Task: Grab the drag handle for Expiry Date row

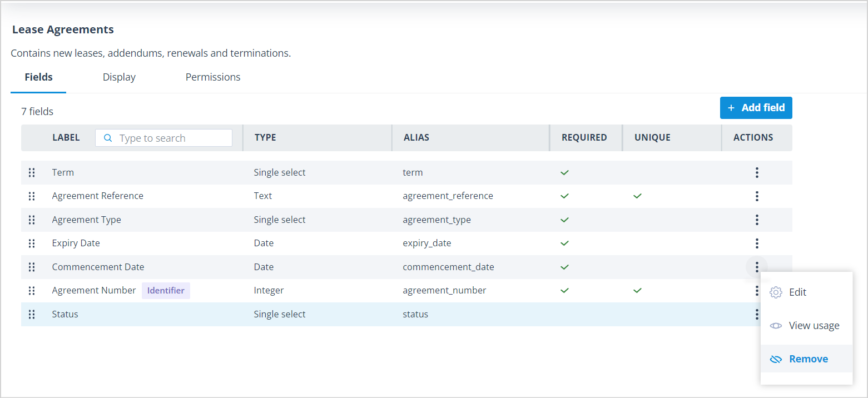Action: [x=32, y=243]
